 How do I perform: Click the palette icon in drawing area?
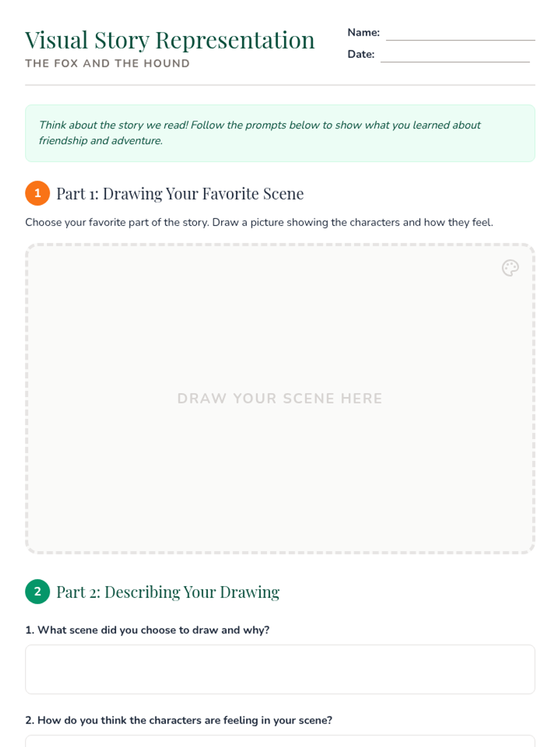point(510,268)
